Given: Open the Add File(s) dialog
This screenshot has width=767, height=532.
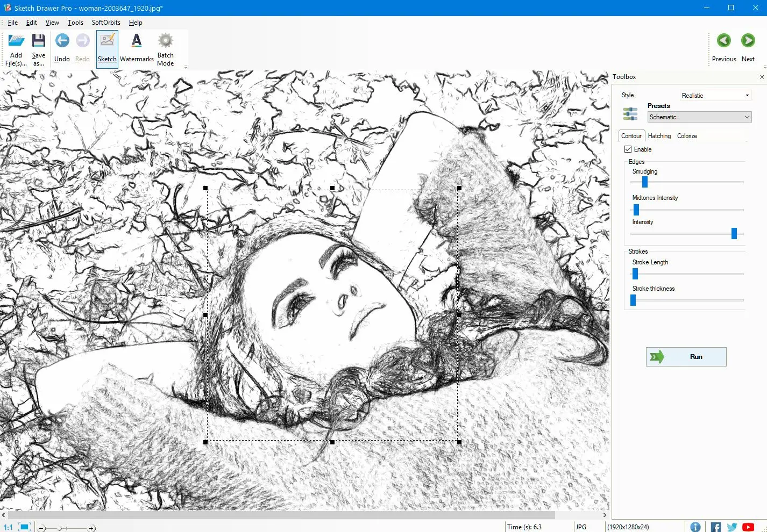Looking at the screenshot, I should (x=16, y=48).
